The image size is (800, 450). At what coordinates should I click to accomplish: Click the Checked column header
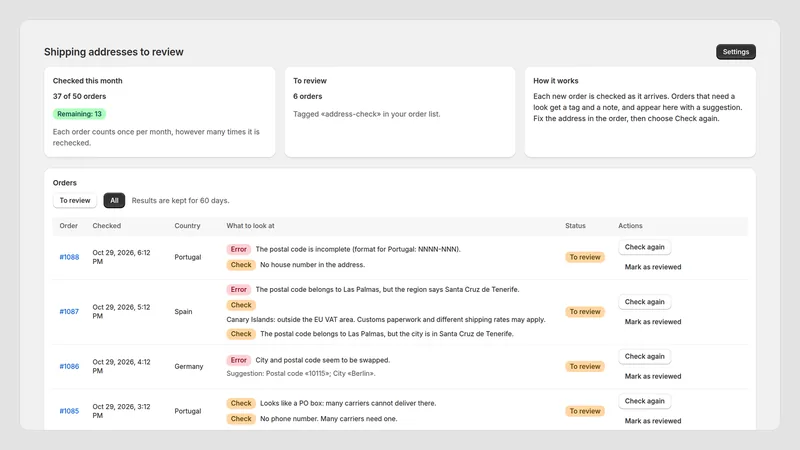107,226
